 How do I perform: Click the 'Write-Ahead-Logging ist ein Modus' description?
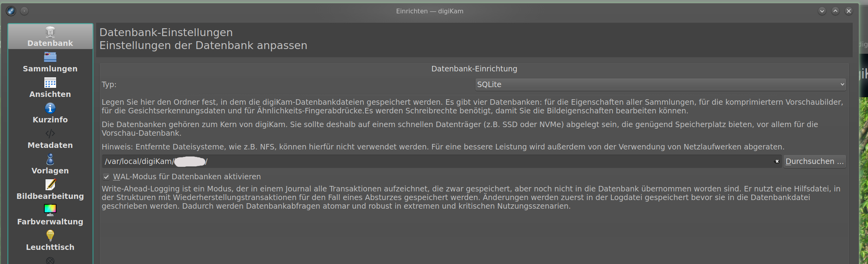tap(471, 197)
